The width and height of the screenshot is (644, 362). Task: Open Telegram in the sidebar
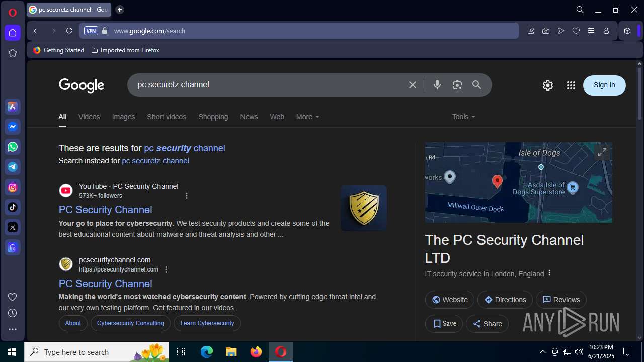click(13, 167)
